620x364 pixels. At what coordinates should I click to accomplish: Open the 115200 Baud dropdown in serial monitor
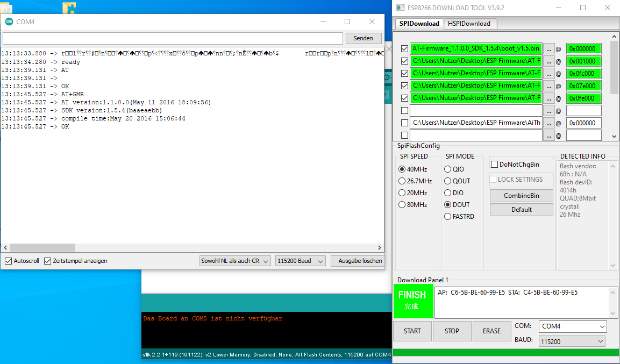pyautogui.click(x=300, y=261)
